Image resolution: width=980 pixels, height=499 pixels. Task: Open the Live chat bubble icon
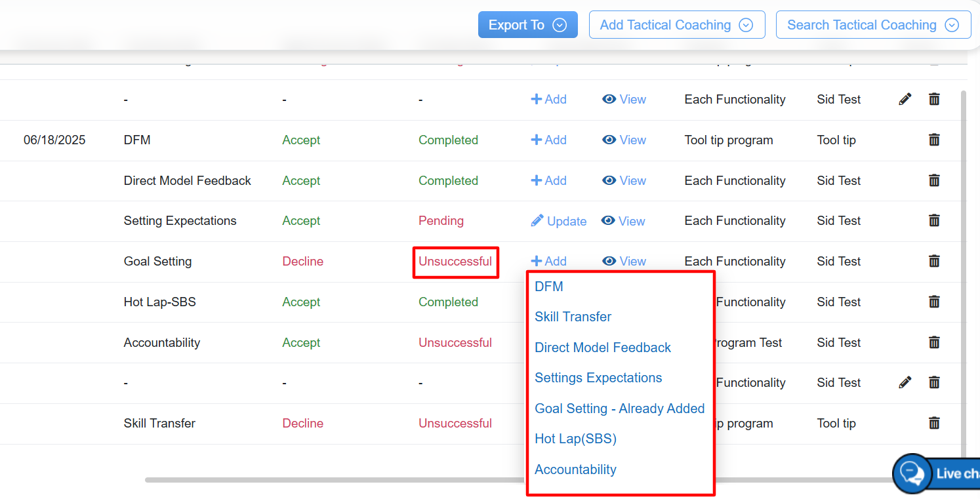912,473
